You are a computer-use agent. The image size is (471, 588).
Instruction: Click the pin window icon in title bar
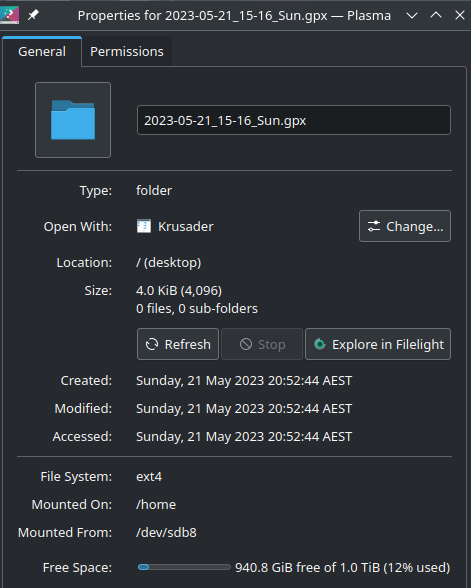(x=33, y=15)
